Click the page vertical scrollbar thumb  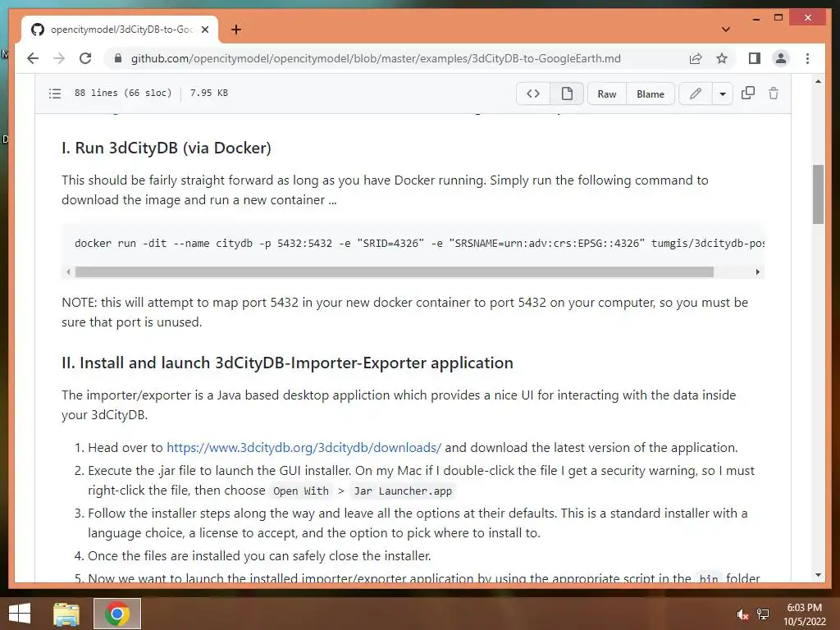818,194
